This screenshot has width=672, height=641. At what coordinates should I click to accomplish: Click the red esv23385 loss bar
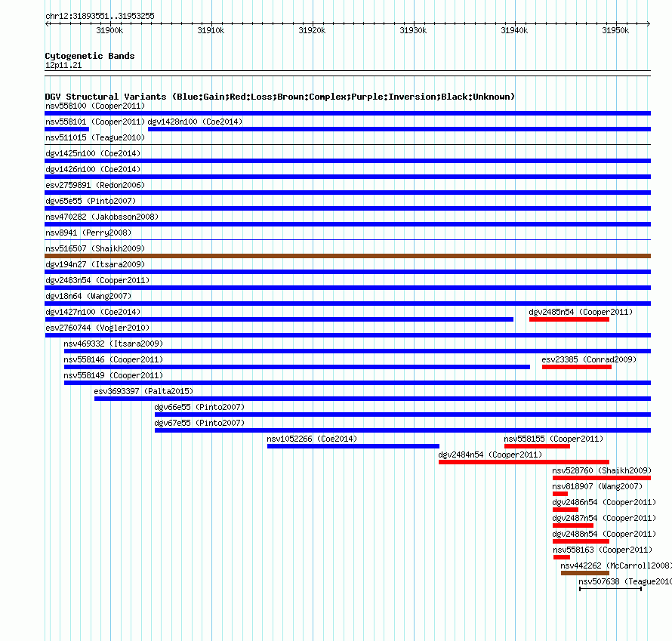pos(577,367)
